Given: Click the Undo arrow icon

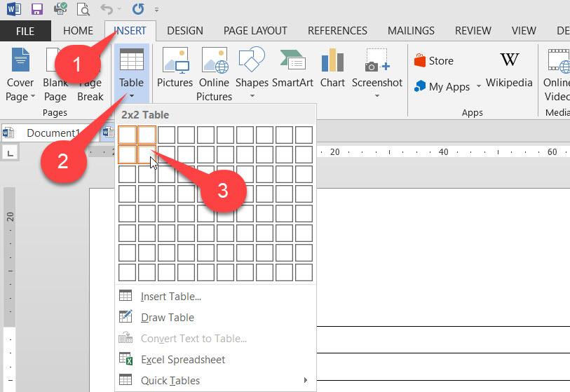Looking at the screenshot, I should 107,9.
